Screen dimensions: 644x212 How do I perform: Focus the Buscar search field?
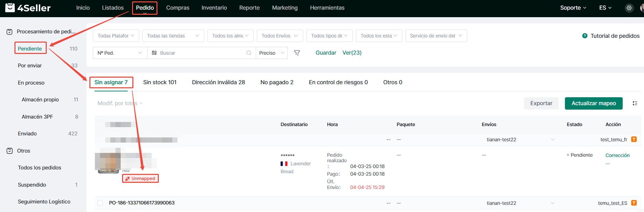point(201,53)
